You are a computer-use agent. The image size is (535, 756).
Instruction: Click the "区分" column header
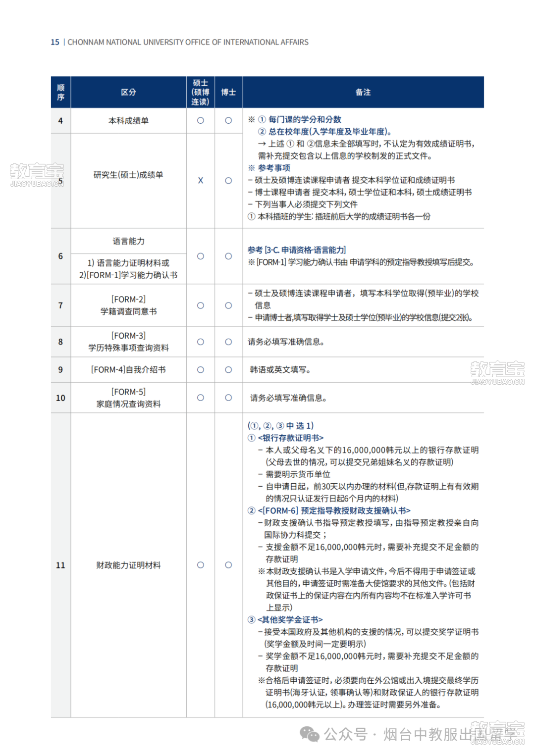click(x=128, y=92)
